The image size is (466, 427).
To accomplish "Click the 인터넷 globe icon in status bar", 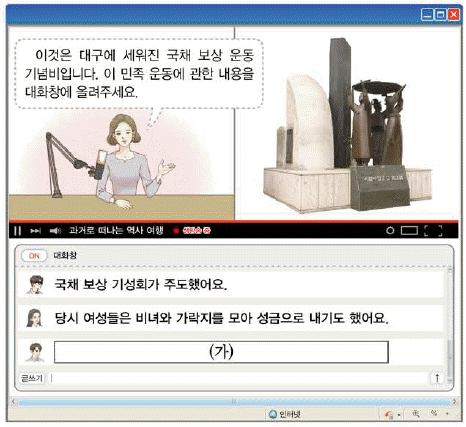I will pos(273,414).
